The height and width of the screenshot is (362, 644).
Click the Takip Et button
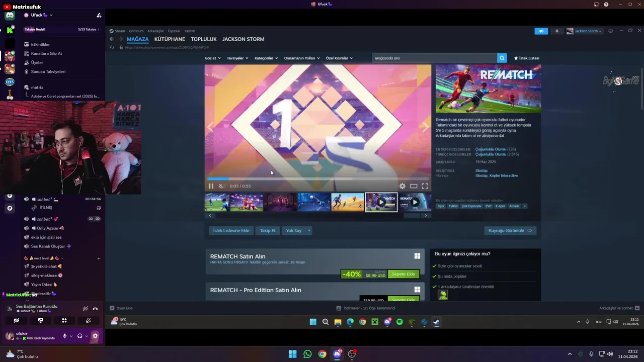pyautogui.click(x=268, y=230)
